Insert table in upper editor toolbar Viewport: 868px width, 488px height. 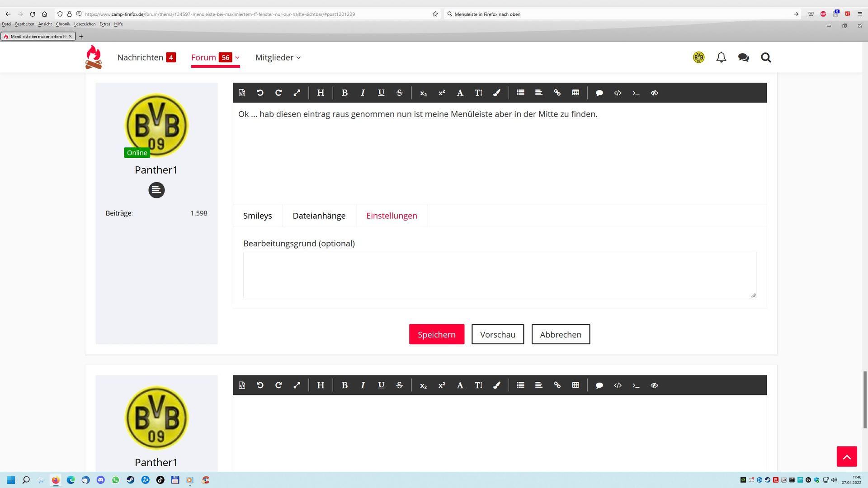(576, 93)
